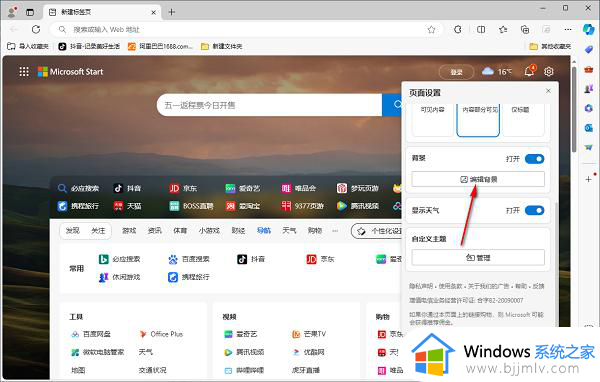600x382 pixels.
Task: Open the shopping tag icon in the sidebar
Action: point(589,49)
